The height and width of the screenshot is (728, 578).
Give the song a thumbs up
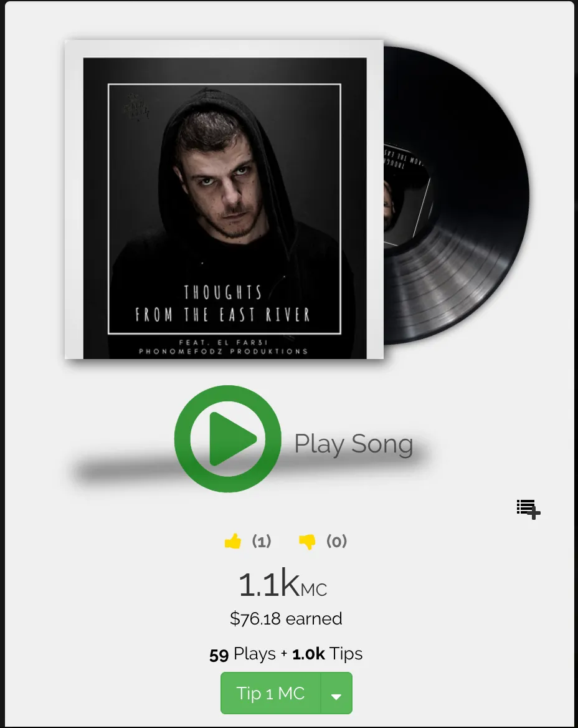coord(233,542)
